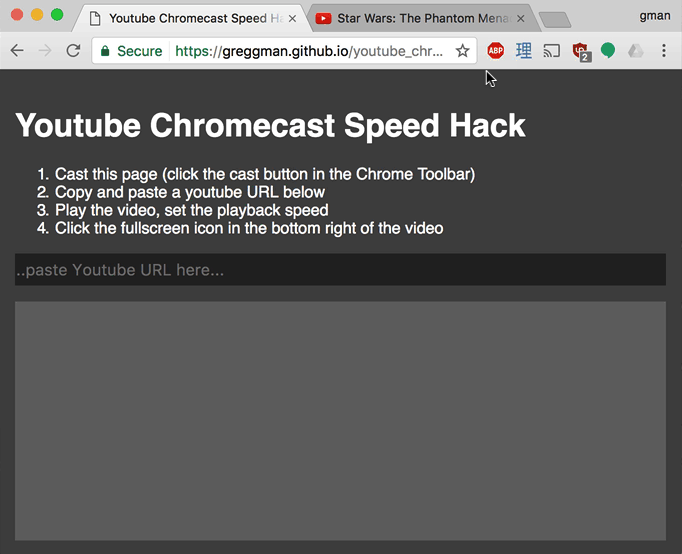The height and width of the screenshot is (554, 682).
Task: Click the empty video player area
Action: click(340, 421)
